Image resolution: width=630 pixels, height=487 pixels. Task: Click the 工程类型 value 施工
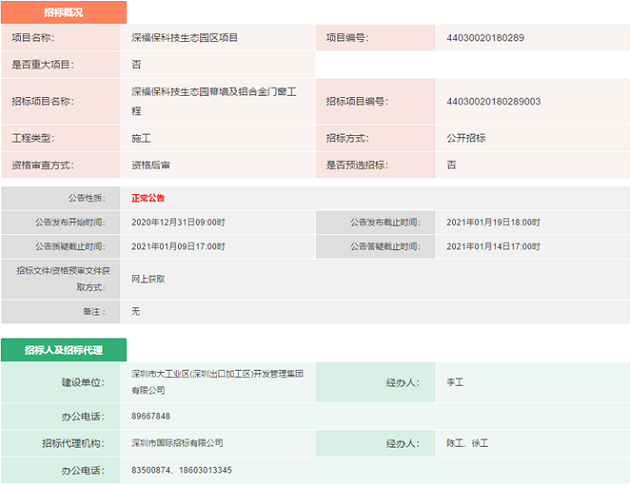(x=141, y=138)
